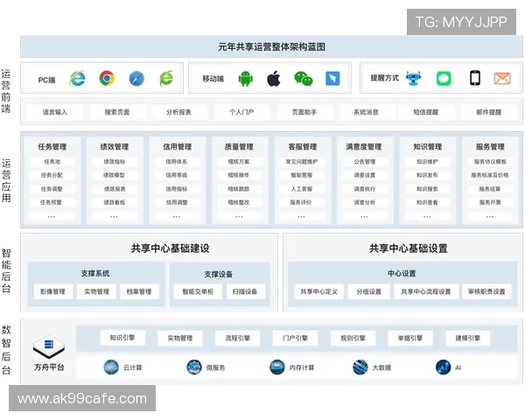Click the Chrome browser icon
Viewport: 525px width, 420px height.
click(107, 79)
